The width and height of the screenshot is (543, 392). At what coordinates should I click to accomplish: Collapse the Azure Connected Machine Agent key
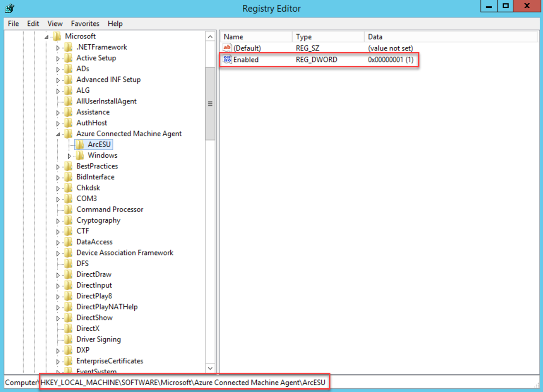(x=58, y=134)
